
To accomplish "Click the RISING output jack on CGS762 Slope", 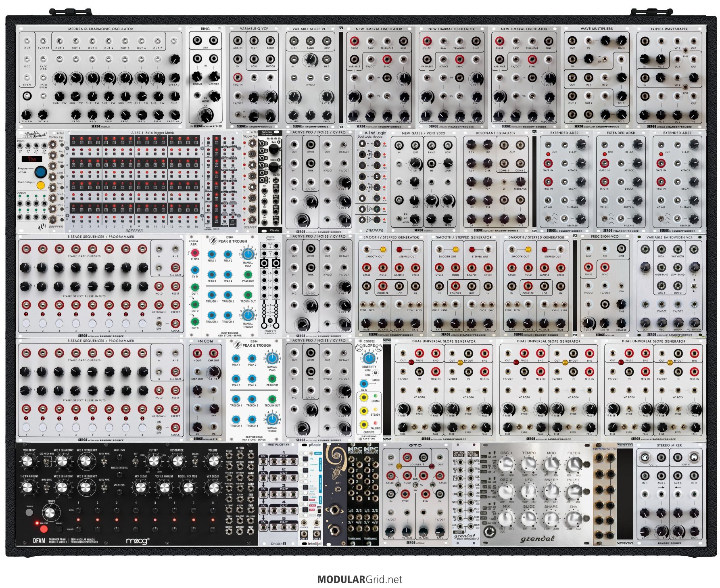I will point(364,398).
